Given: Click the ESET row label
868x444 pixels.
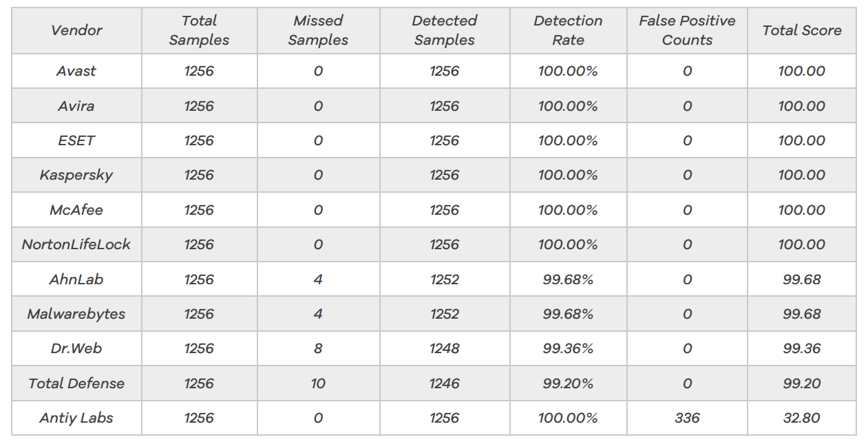Looking at the screenshot, I should 76,140.
